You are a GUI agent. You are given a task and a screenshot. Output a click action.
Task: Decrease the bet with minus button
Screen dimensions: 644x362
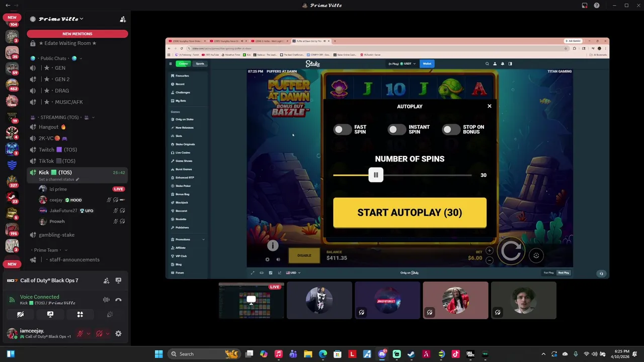[x=489, y=260]
